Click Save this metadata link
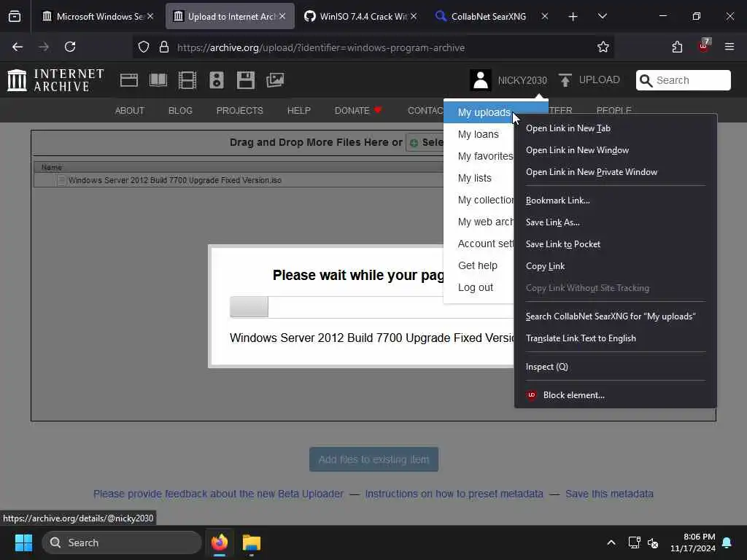This screenshot has width=747, height=560. (x=609, y=494)
